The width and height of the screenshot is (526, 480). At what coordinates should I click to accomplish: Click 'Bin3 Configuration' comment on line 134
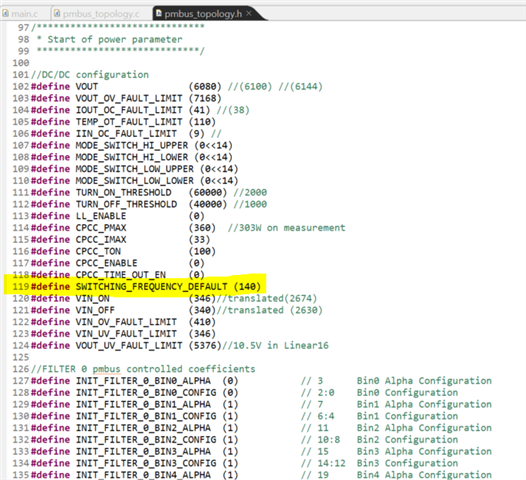[x=408, y=463]
